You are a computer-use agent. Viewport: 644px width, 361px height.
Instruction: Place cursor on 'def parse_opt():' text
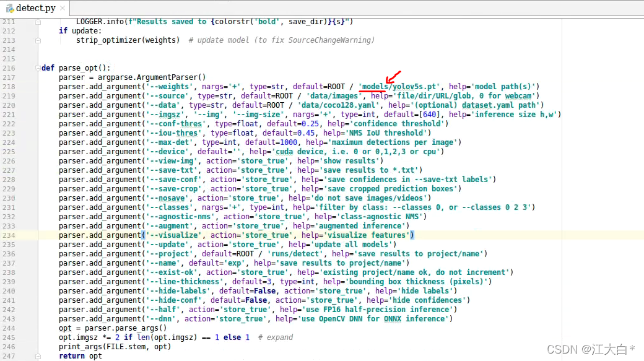tap(76, 68)
